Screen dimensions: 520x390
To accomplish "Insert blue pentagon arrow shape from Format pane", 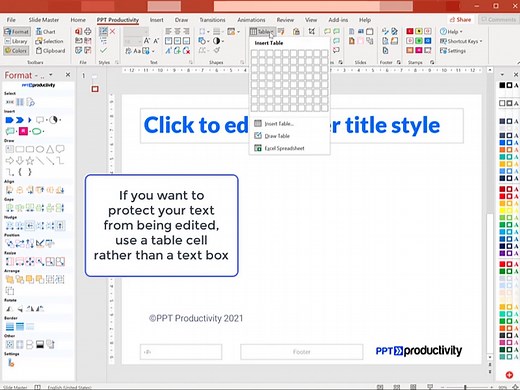I will [x=9, y=120].
